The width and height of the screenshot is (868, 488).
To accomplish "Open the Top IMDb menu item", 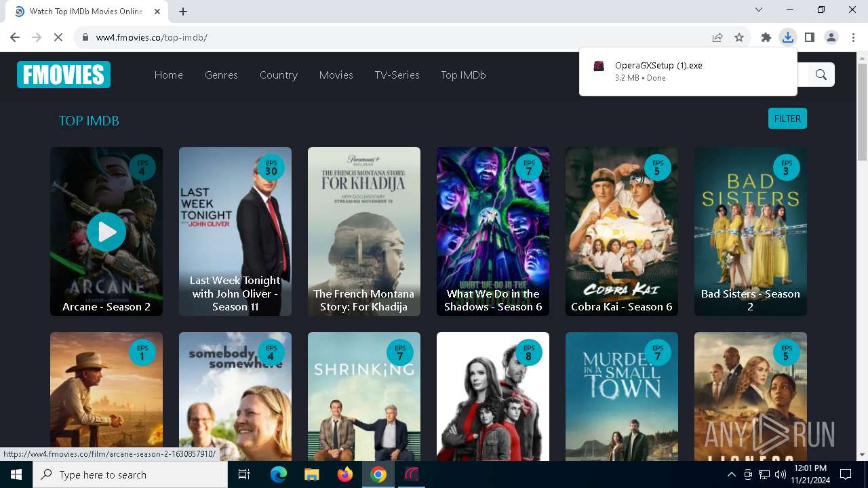I will pyautogui.click(x=464, y=75).
